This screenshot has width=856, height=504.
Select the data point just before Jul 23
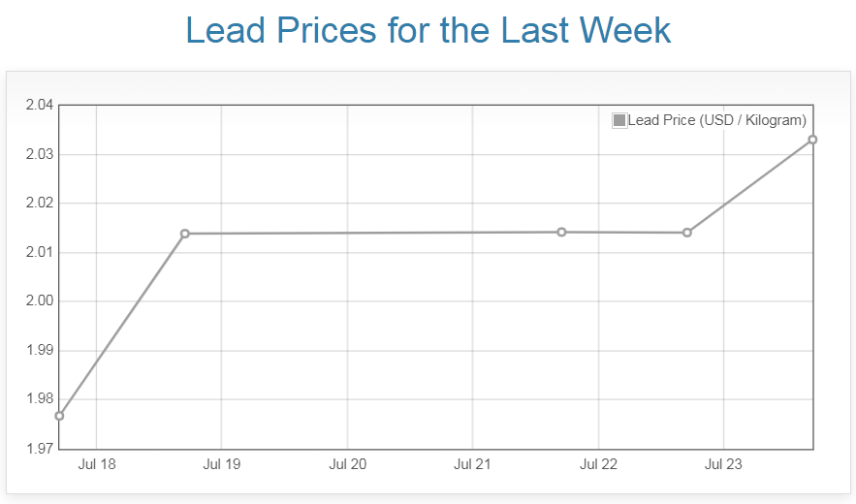(687, 233)
